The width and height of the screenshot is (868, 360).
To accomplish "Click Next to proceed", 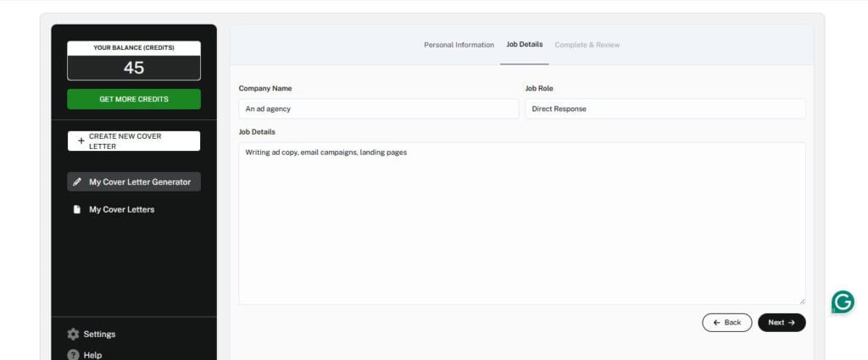I will point(782,323).
